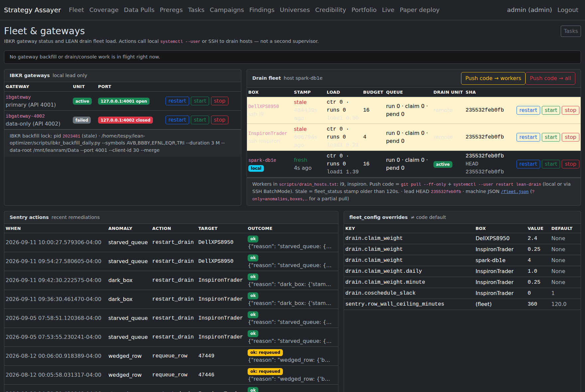This screenshot has height=392, width=585.
Task: Click the active badge for ibgateway
Action: pyautogui.click(x=82, y=101)
